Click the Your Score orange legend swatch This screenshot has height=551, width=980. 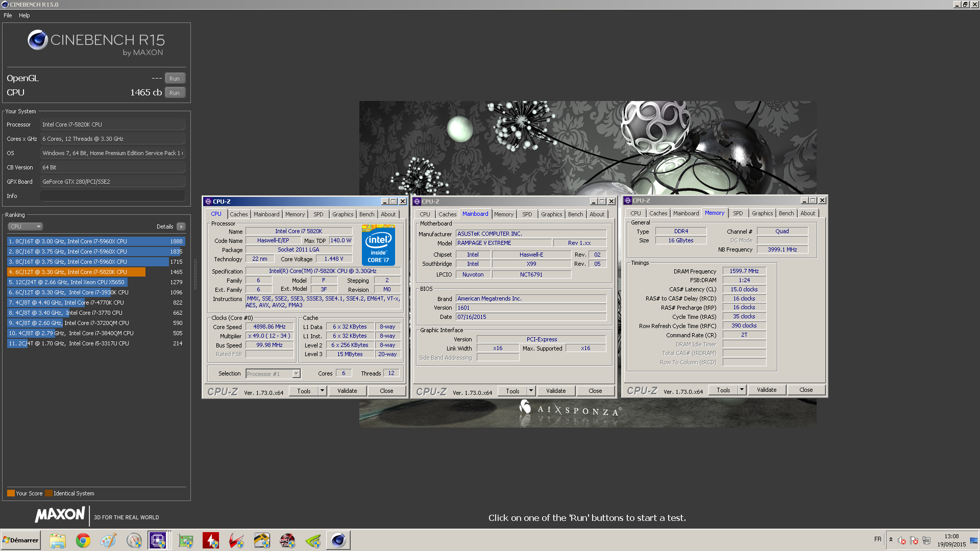tap(11, 493)
